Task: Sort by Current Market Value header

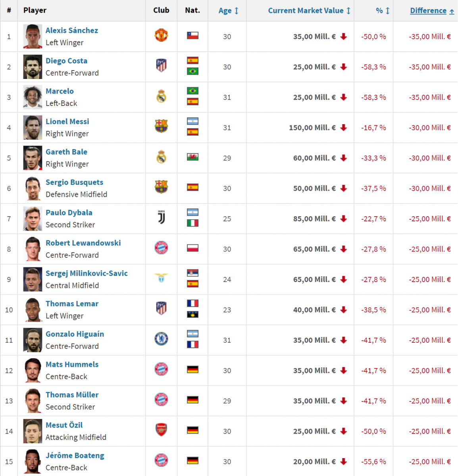Action: coord(310,11)
